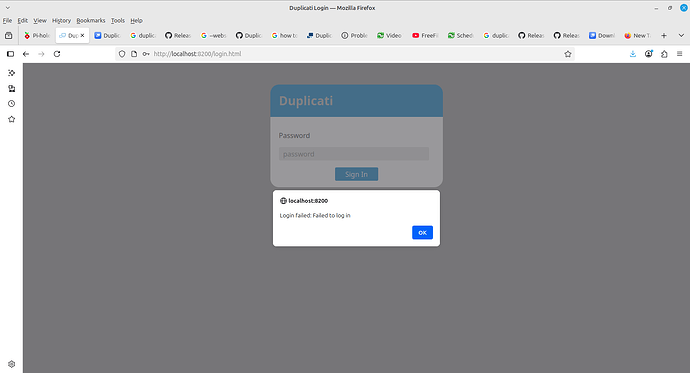Bookmark this page with the star icon
This screenshot has height=373, width=690.
[568, 54]
